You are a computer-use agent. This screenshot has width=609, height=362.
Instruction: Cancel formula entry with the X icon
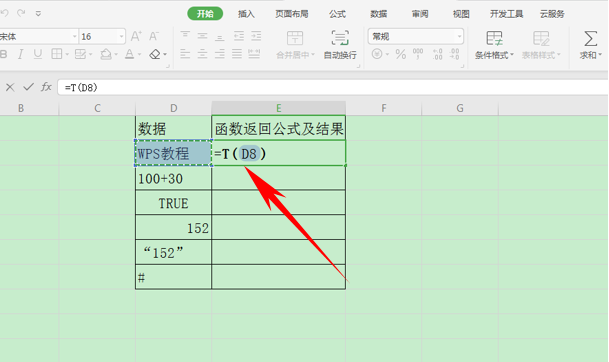click(10, 87)
